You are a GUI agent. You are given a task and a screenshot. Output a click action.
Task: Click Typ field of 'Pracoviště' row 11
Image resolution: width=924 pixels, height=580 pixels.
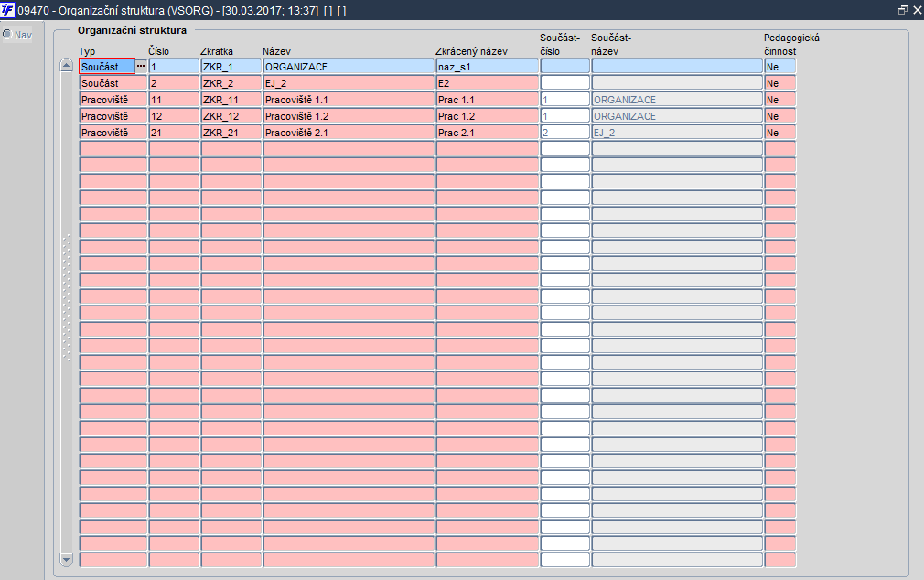tap(113, 100)
